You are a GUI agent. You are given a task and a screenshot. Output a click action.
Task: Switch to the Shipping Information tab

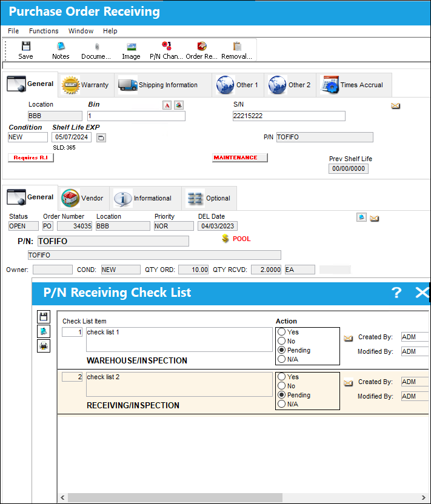click(163, 85)
